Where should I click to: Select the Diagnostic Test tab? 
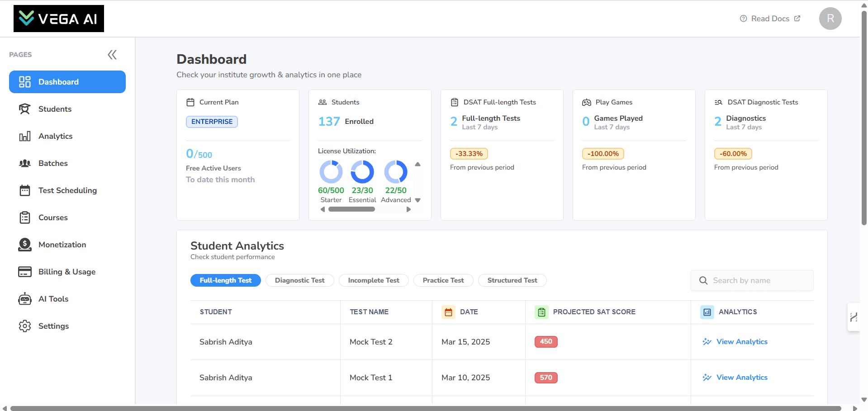(x=299, y=280)
